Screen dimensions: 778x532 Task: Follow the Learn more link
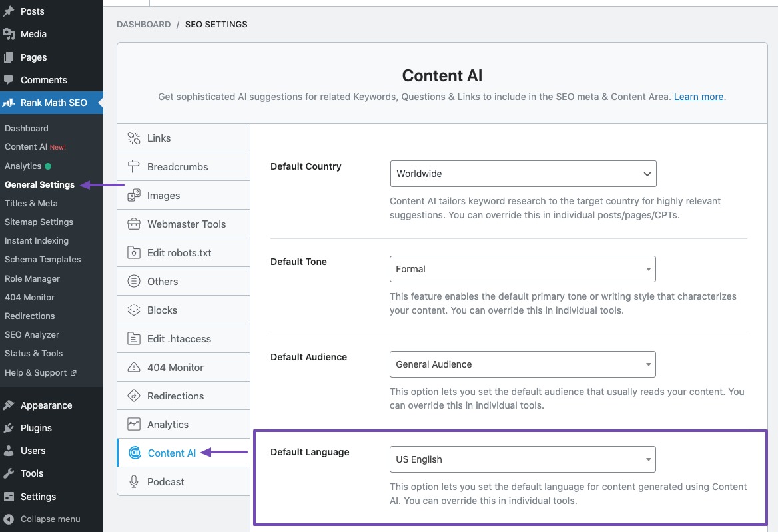coord(699,97)
